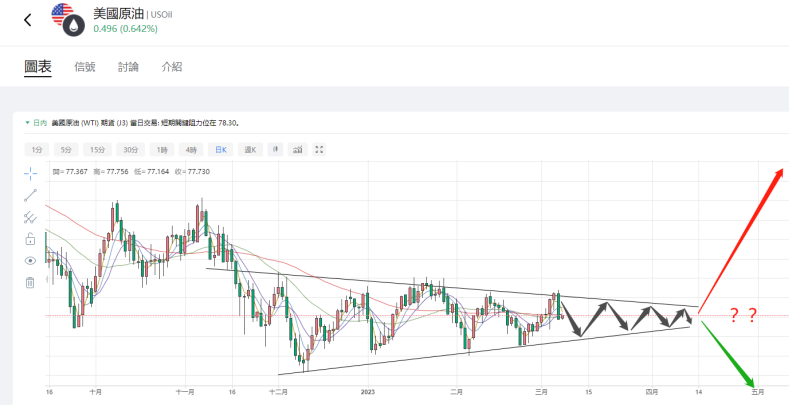
Task: Switch to the 討論 tab
Action: (x=128, y=67)
